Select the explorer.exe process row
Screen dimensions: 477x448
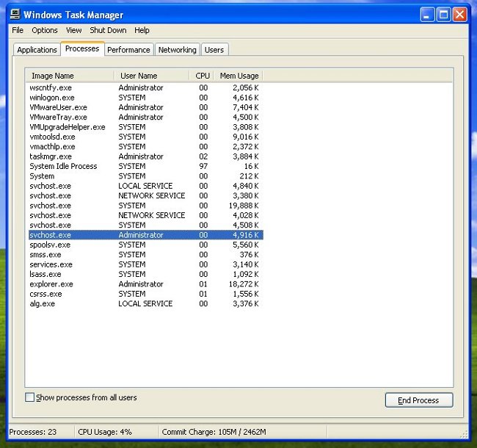[51, 284]
